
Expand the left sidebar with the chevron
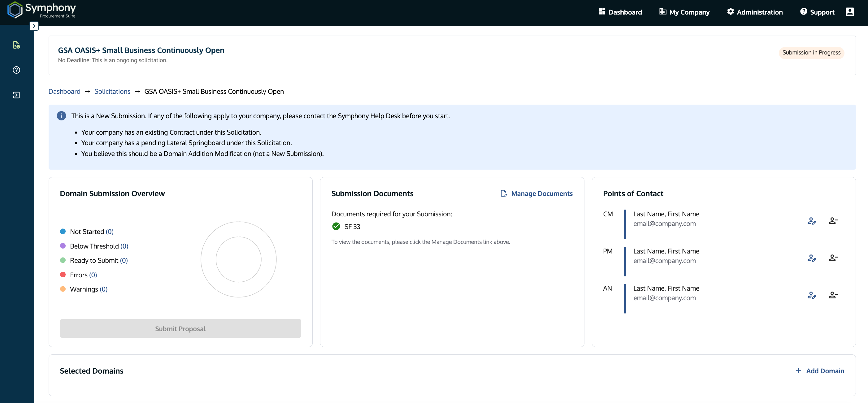[34, 26]
